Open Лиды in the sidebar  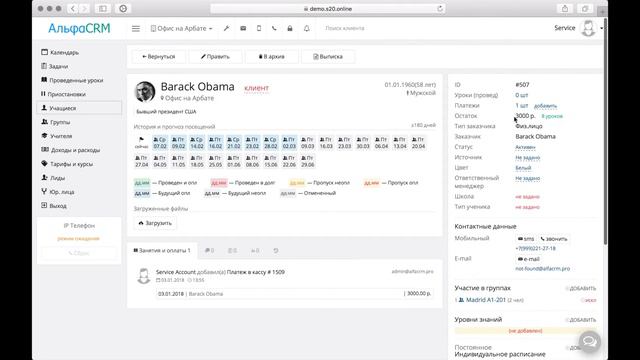coord(53,178)
